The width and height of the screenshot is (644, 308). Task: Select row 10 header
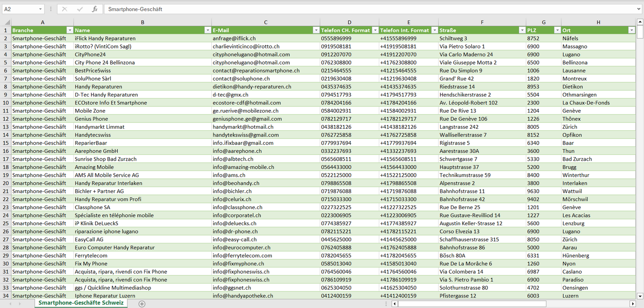pyautogui.click(x=6, y=103)
